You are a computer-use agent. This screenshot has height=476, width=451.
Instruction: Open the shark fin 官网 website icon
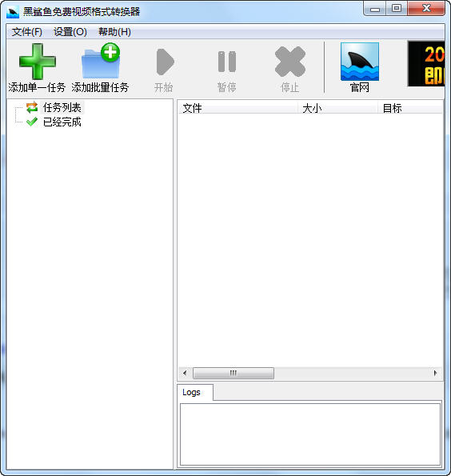[x=360, y=62]
